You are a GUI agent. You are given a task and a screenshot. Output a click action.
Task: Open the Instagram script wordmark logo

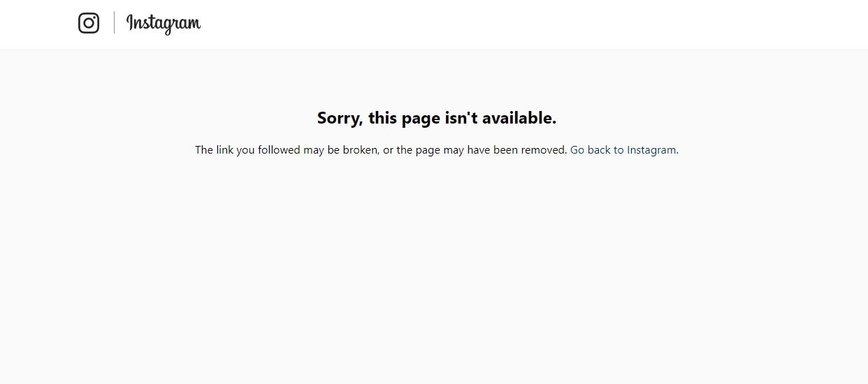(164, 24)
